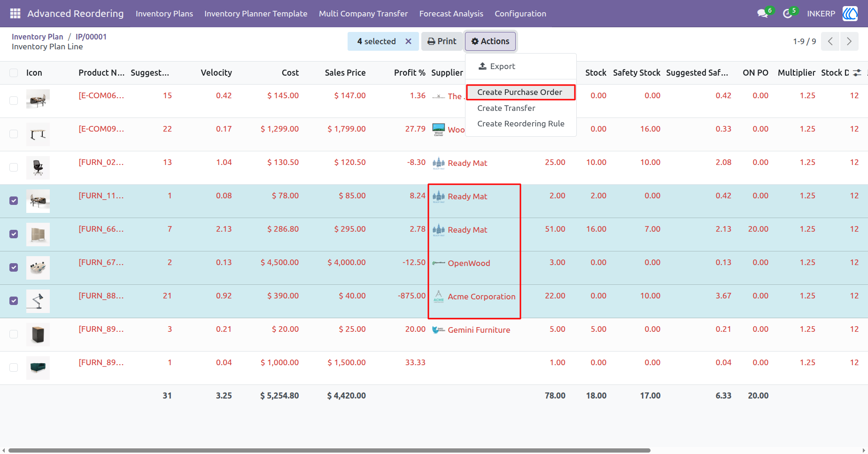868x454 pixels.
Task: Toggle the select-all header checkbox
Action: click(x=14, y=73)
